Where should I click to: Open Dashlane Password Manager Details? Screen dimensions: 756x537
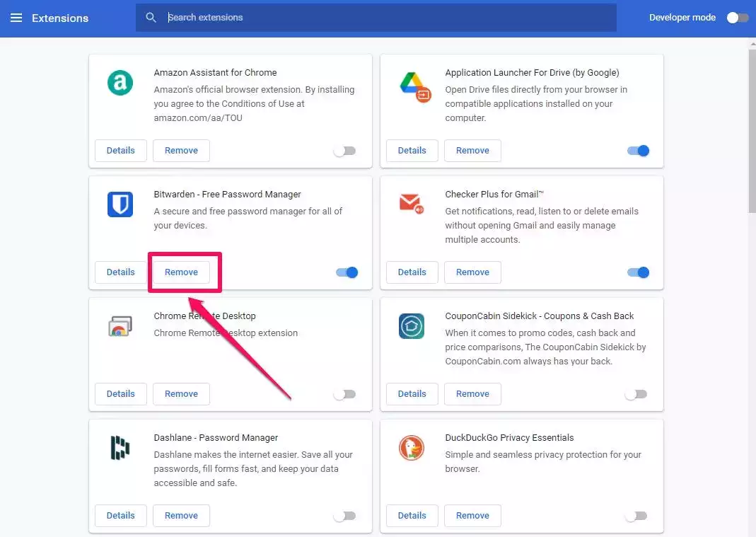(120, 515)
